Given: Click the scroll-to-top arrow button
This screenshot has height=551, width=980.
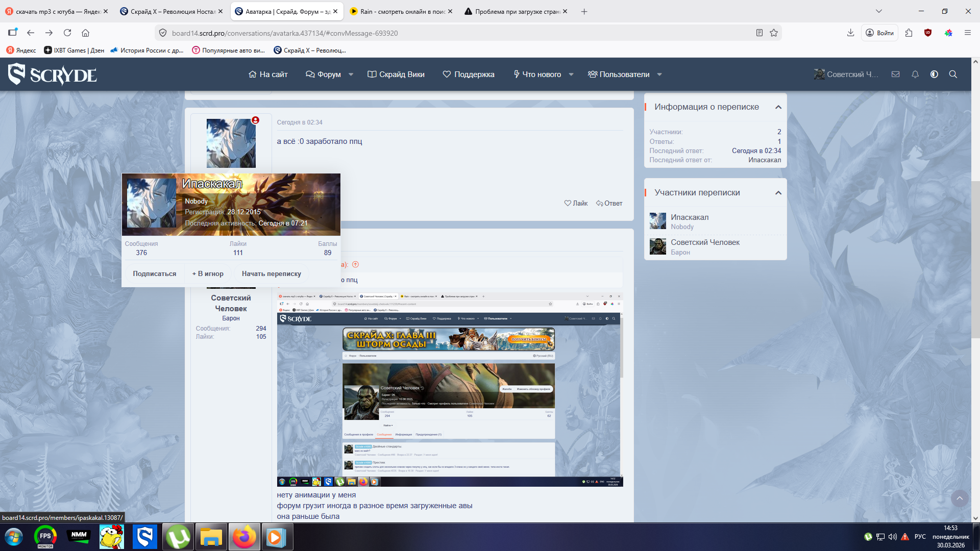Looking at the screenshot, I should 960,498.
